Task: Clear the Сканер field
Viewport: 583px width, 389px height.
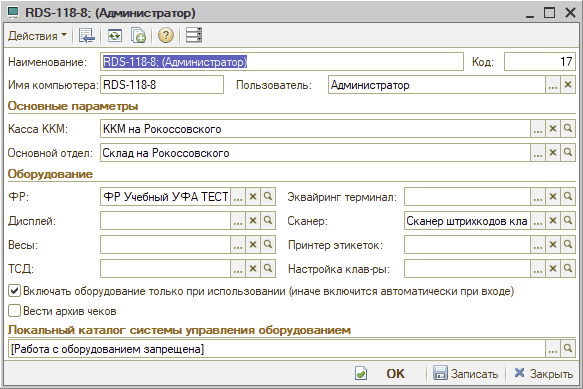Action: 553,221
